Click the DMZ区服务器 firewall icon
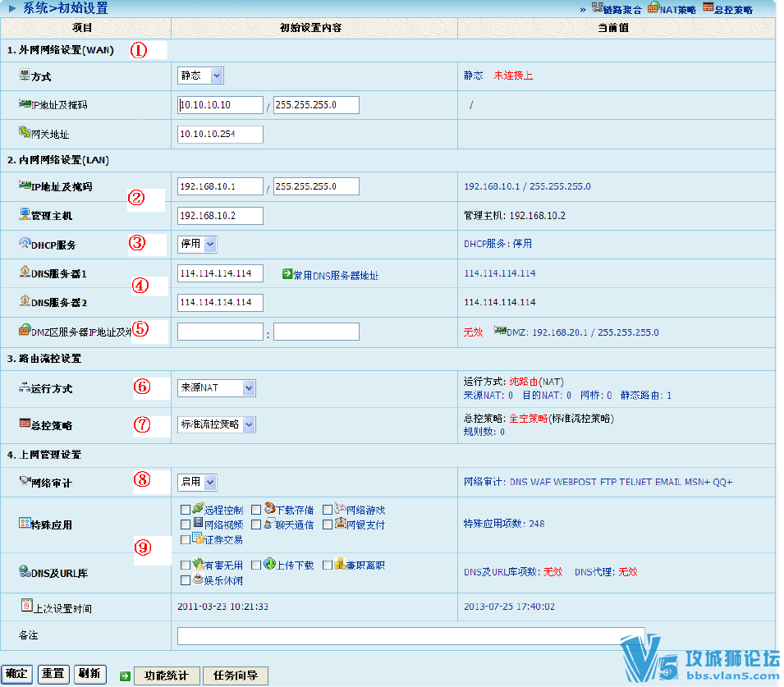Viewport: 784px width, 687px height. tap(25, 330)
